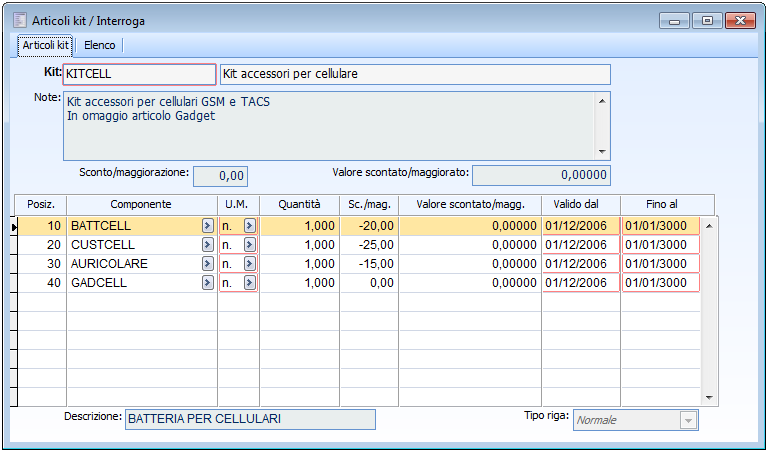Click discount value -20,00
The width and height of the screenshot is (772, 455).
click(369, 226)
